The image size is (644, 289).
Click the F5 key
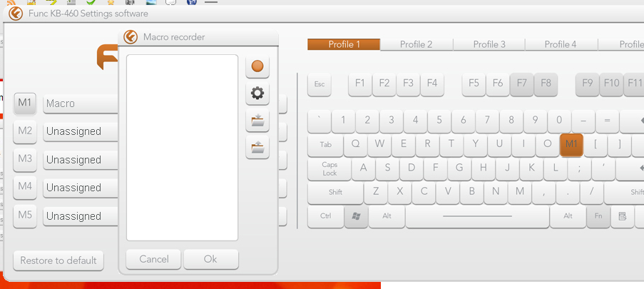pos(474,84)
